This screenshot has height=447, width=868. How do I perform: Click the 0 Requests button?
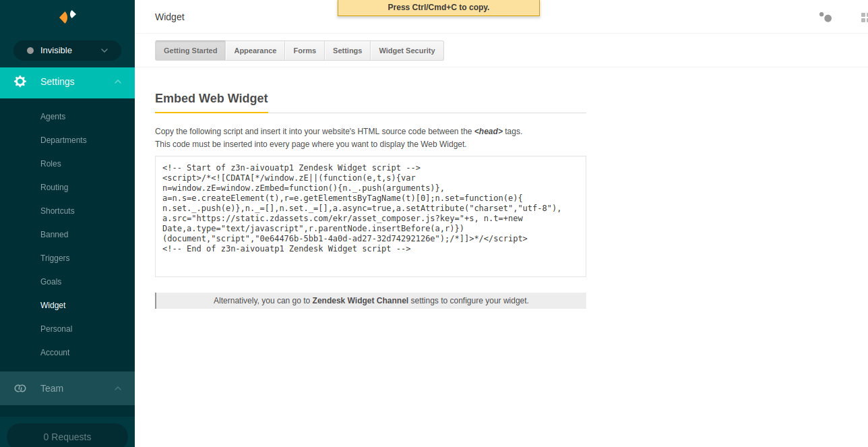point(67,436)
